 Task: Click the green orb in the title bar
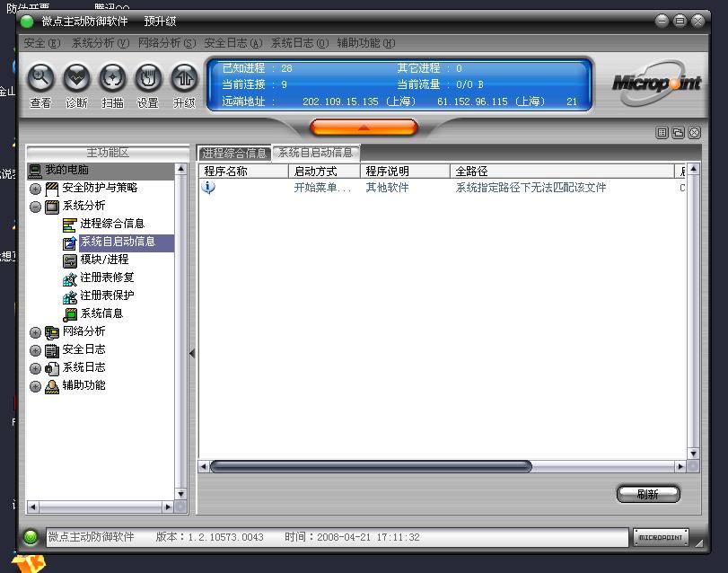28,22
